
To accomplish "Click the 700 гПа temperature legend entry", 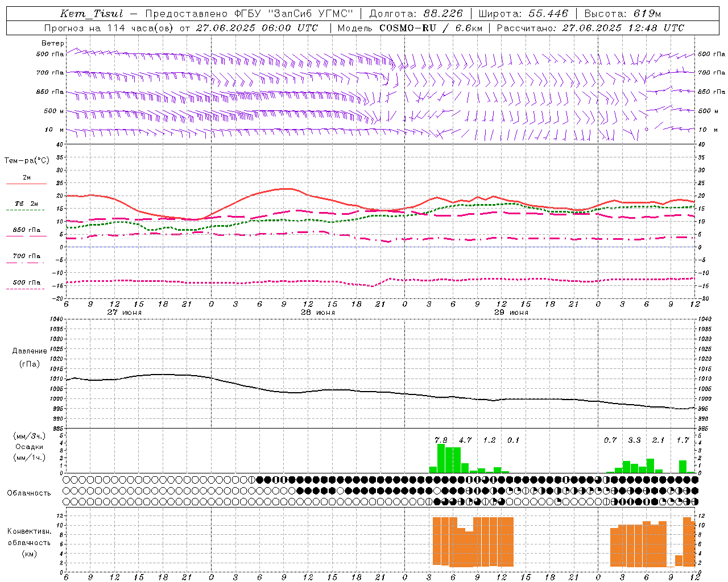I will point(26,256).
